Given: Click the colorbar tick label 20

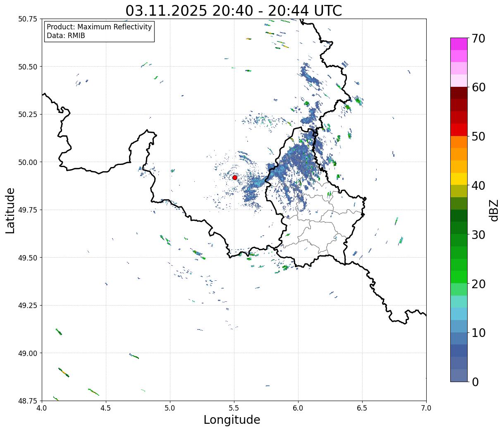Looking at the screenshot, I should (x=478, y=284).
